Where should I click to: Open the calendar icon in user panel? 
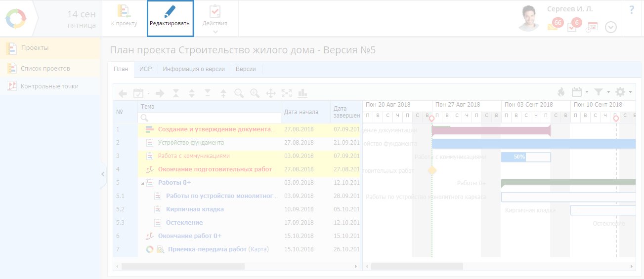(x=592, y=27)
